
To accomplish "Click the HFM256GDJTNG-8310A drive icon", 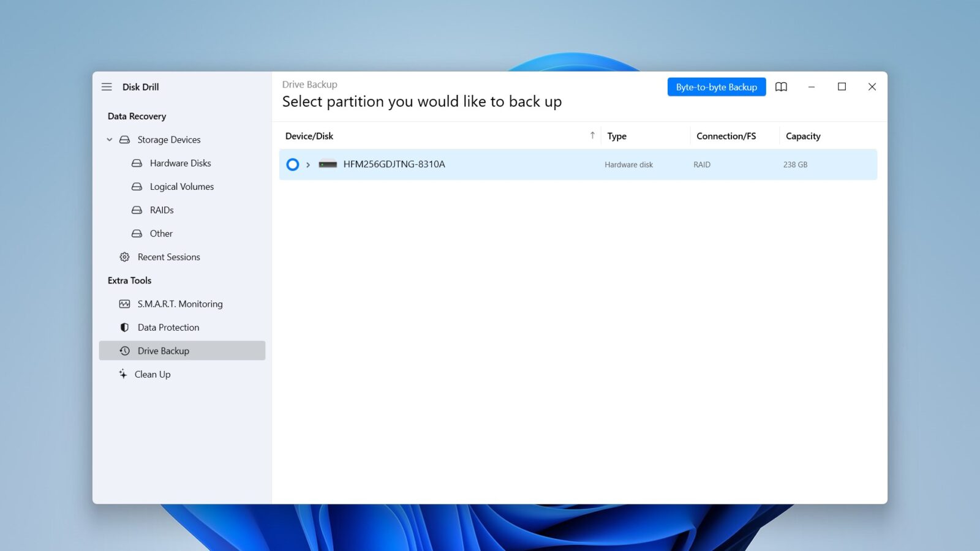I will point(328,164).
